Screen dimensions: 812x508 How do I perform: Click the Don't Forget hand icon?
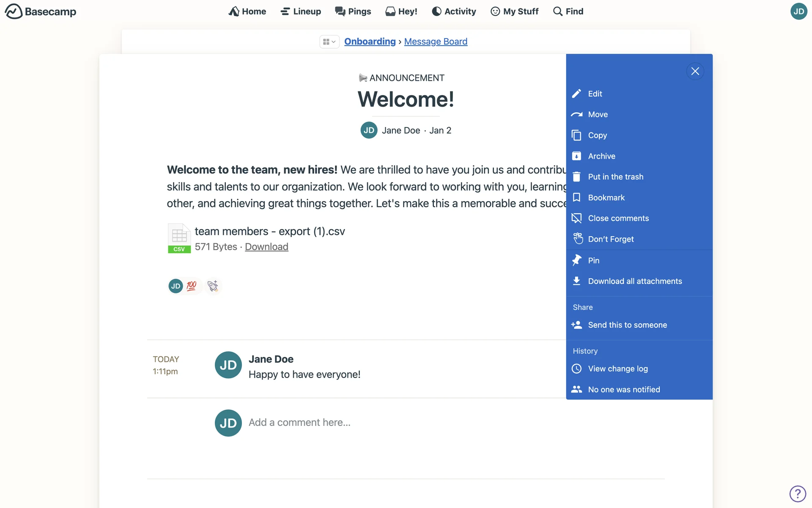click(578, 239)
